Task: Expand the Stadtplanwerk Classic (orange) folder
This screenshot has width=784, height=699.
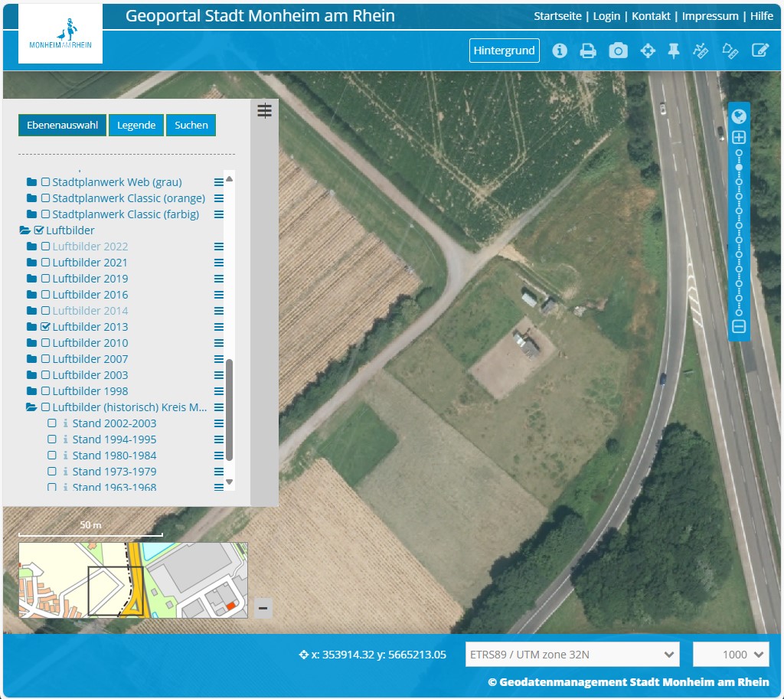Action: pos(31,198)
